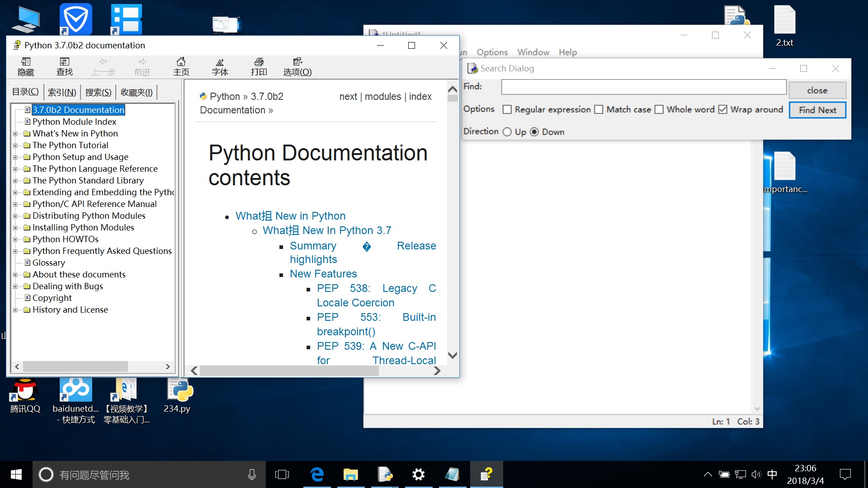Open the Help menu in IDLE

pos(568,52)
